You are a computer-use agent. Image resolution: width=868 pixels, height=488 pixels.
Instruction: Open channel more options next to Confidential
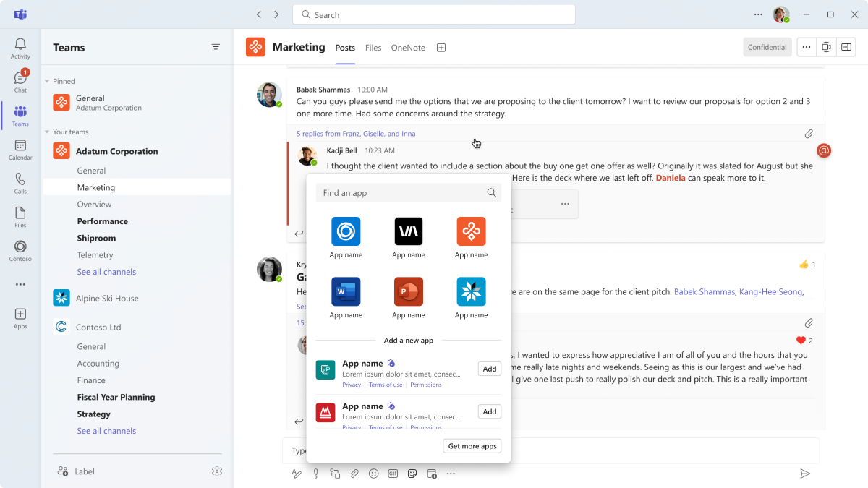click(807, 47)
